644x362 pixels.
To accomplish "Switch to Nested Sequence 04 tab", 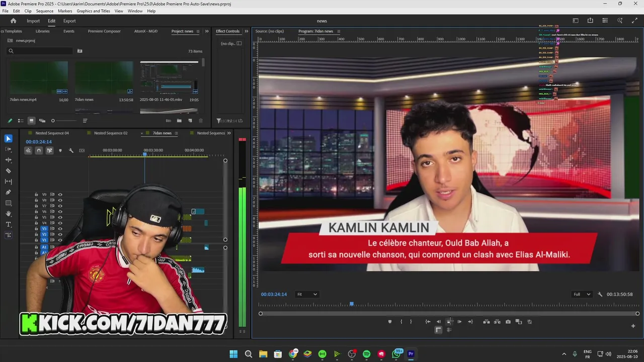I will [52, 133].
